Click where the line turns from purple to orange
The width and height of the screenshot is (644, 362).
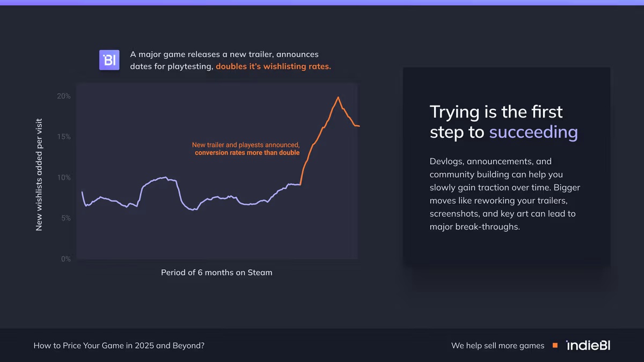click(x=301, y=184)
